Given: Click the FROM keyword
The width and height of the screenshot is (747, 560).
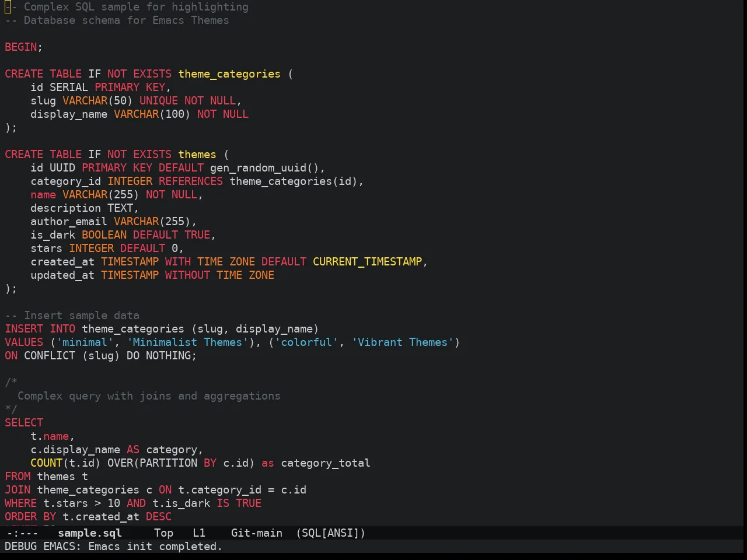Looking at the screenshot, I should coord(18,477).
